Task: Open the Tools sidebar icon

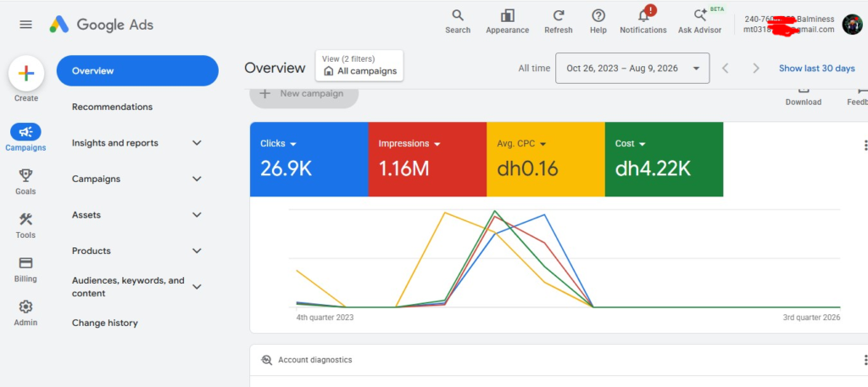Action: (25, 219)
